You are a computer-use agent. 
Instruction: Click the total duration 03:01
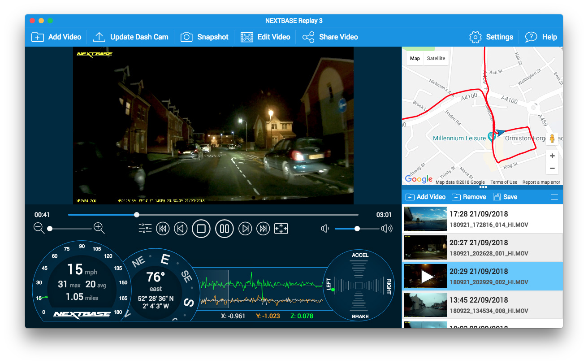click(384, 215)
